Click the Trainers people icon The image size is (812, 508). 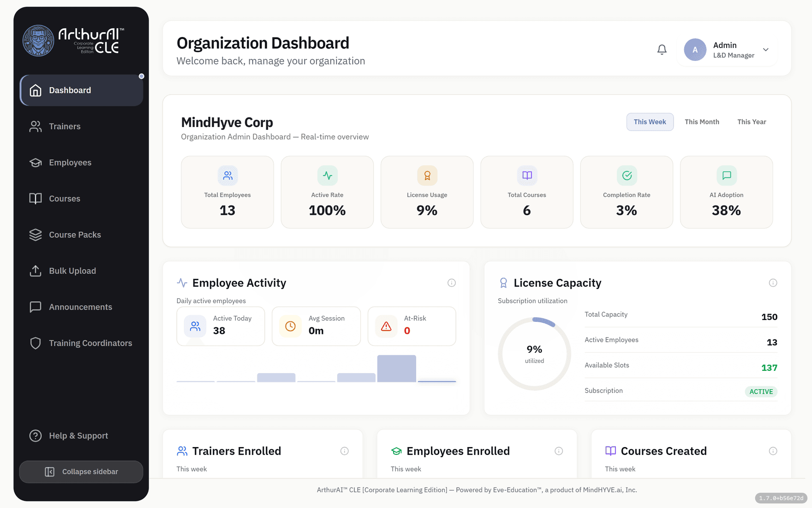click(36, 127)
